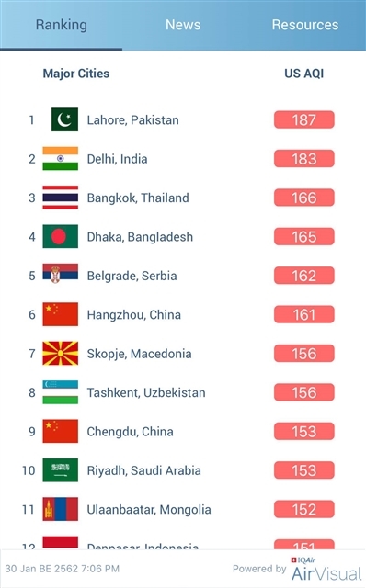Tap Ulaanbaatar's 152 AQI badge
The width and height of the screenshot is (366, 588).
[x=304, y=509]
